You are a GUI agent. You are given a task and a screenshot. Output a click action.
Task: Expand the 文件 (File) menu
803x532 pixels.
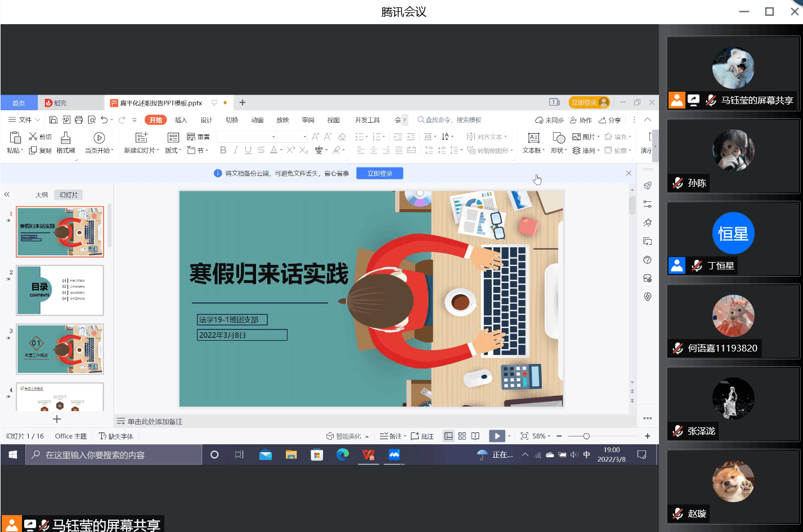click(x=24, y=120)
